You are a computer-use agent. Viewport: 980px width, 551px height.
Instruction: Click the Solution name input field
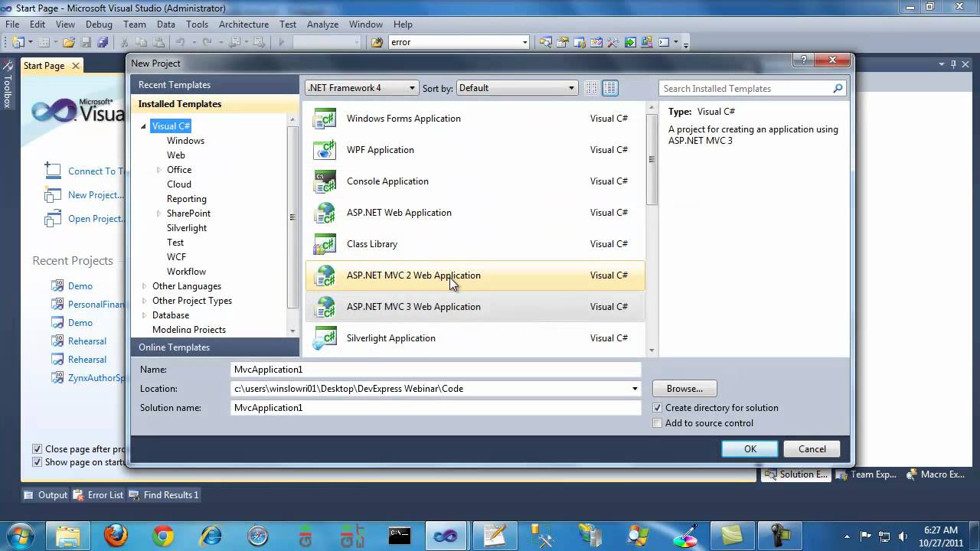click(x=436, y=408)
